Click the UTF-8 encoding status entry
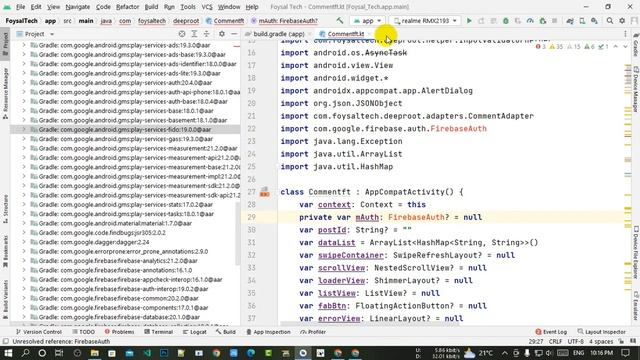The height and width of the screenshot is (360, 640). point(576,342)
